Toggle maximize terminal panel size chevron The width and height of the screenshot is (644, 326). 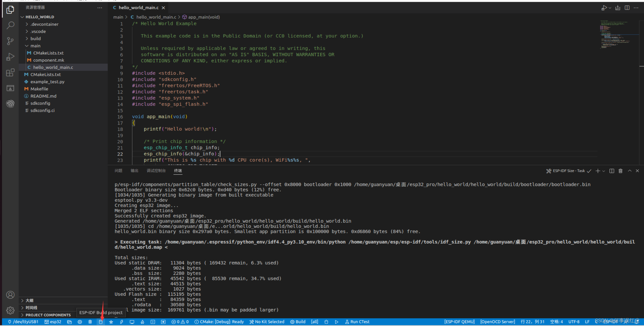tap(630, 171)
